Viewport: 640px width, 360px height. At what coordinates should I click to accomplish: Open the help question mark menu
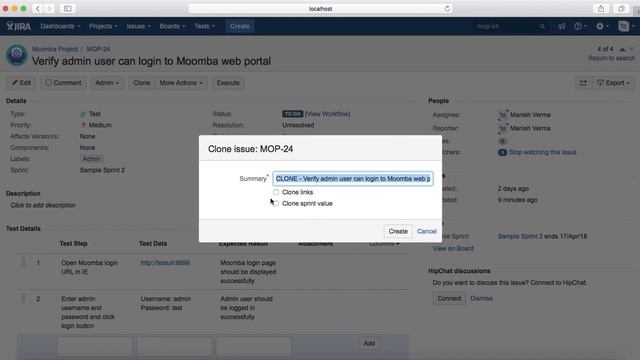pos(580,26)
